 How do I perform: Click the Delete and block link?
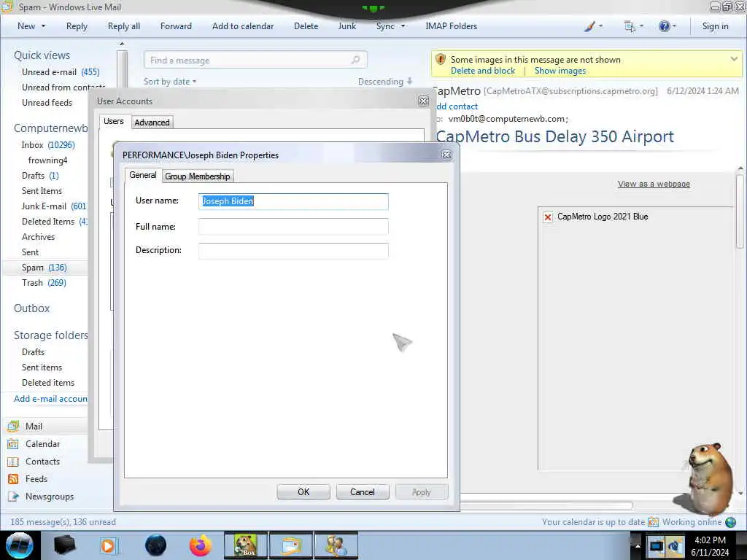point(483,71)
